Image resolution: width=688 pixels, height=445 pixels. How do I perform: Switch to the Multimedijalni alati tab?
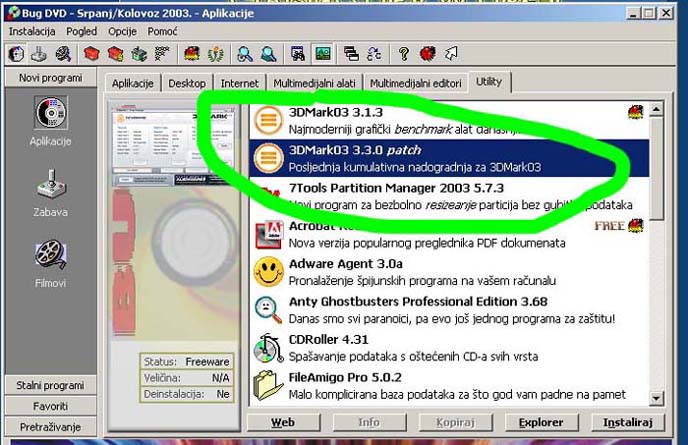point(314,83)
